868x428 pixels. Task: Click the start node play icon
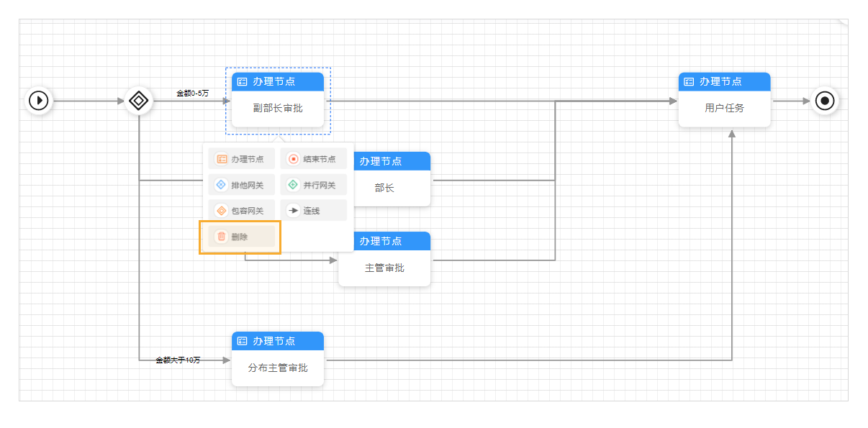pyautogui.click(x=39, y=100)
